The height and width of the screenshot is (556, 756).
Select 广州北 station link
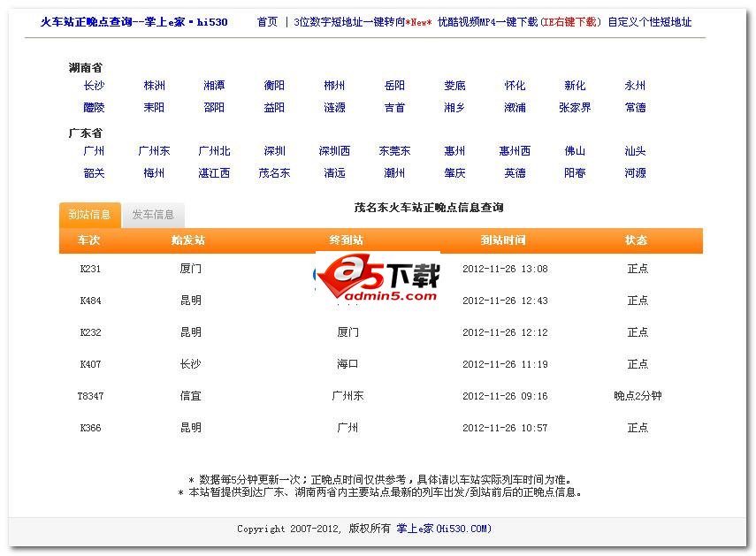tap(214, 151)
